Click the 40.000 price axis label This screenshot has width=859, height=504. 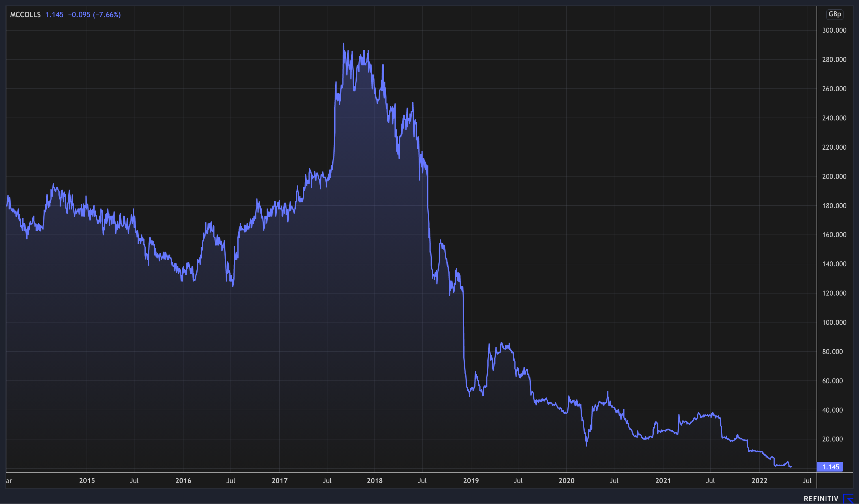pos(832,410)
